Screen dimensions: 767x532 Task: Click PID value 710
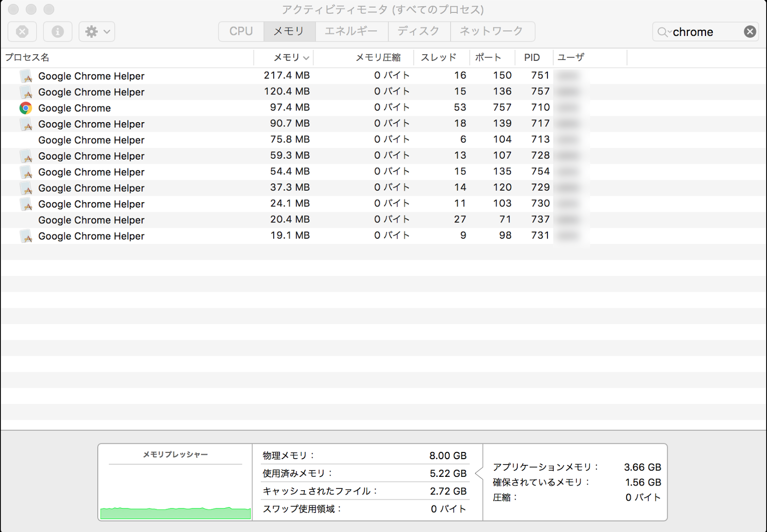(x=540, y=107)
